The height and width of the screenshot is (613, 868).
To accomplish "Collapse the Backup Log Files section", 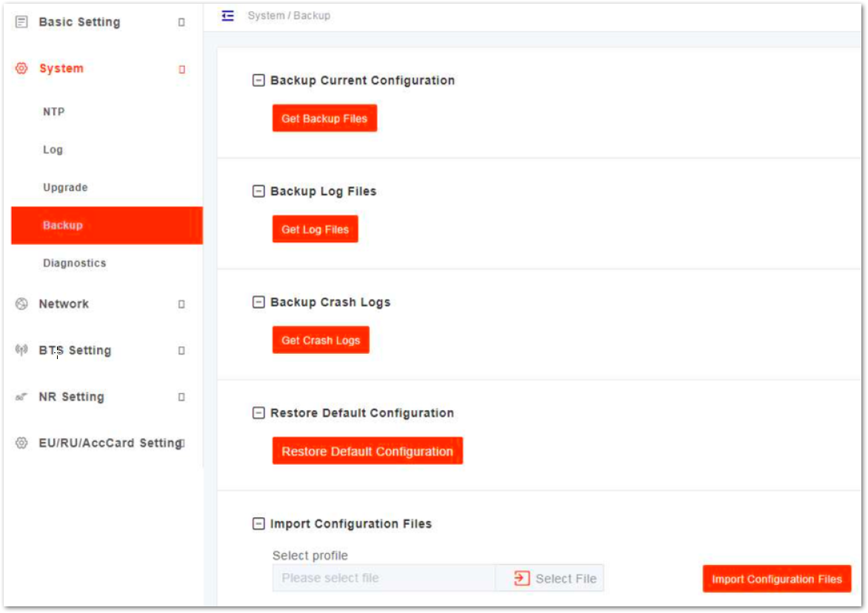I will pyautogui.click(x=258, y=191).
